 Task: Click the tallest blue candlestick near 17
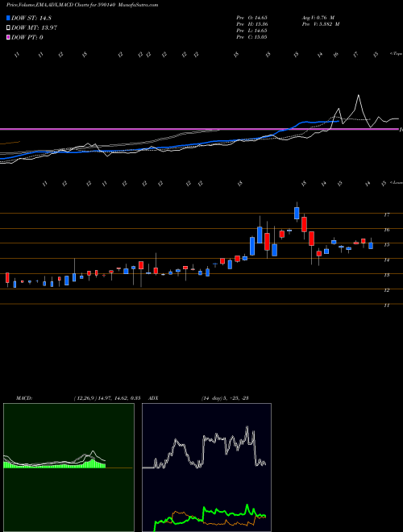pos(297,213)
